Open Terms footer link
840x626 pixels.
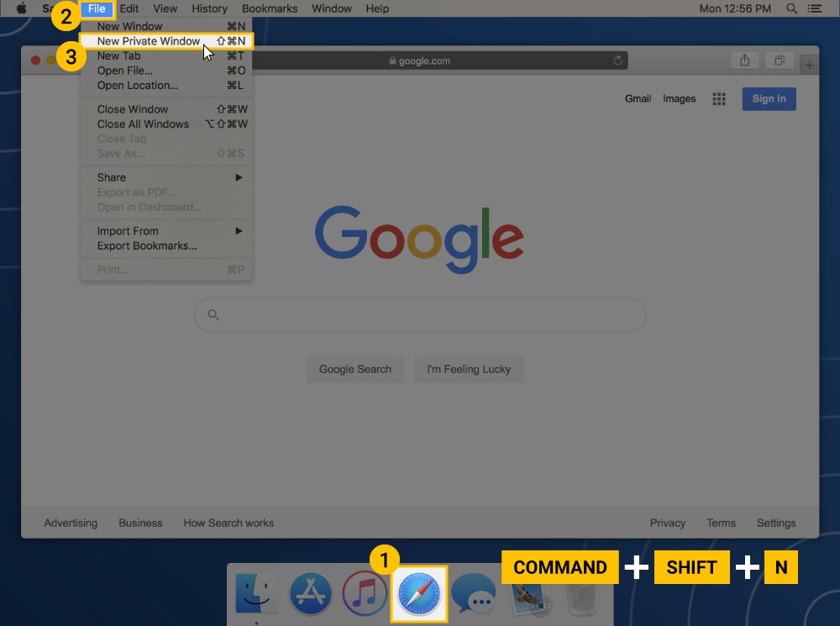click(721, 523)
